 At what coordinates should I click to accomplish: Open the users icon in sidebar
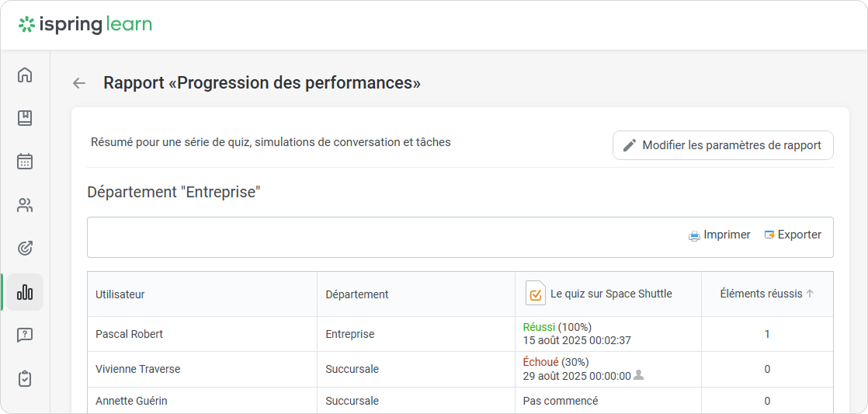25,205
